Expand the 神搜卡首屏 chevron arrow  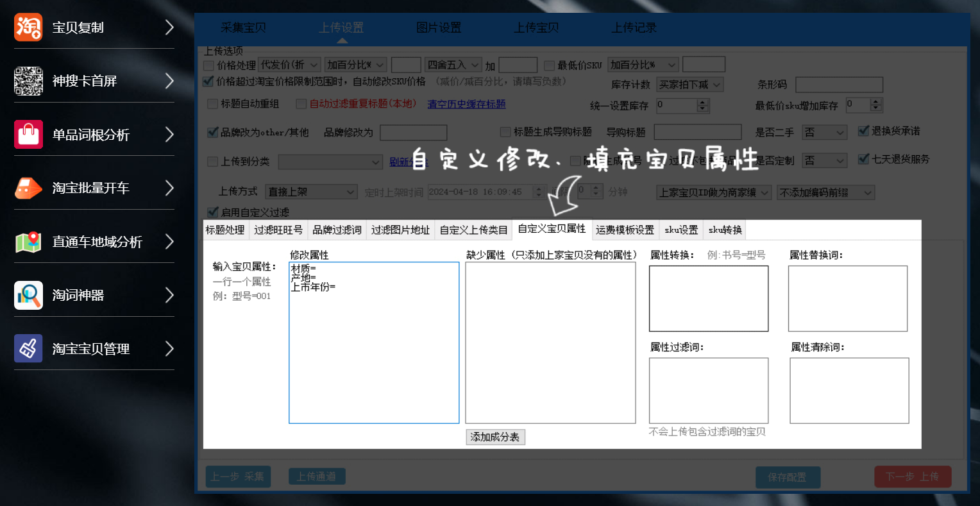point(169,81)
